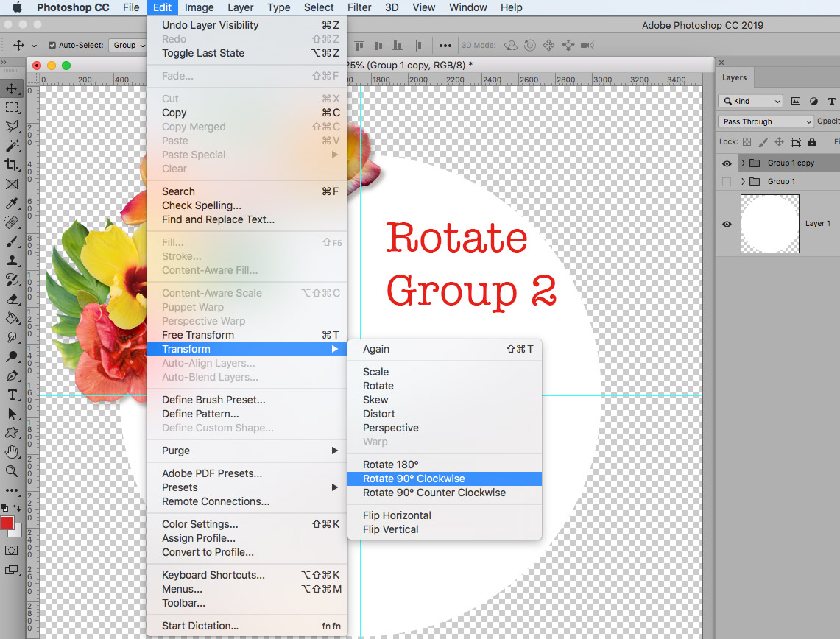Choose Free Transform from the Edit menu

tap(247, 335)
